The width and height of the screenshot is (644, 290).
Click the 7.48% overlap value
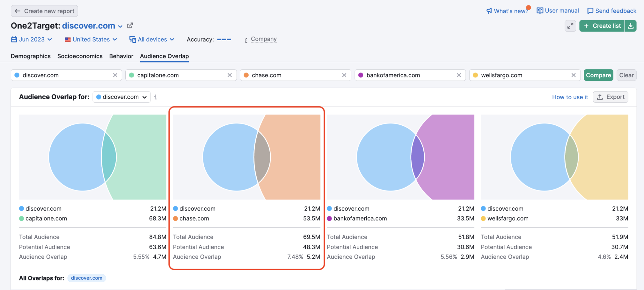click(295, 257)
